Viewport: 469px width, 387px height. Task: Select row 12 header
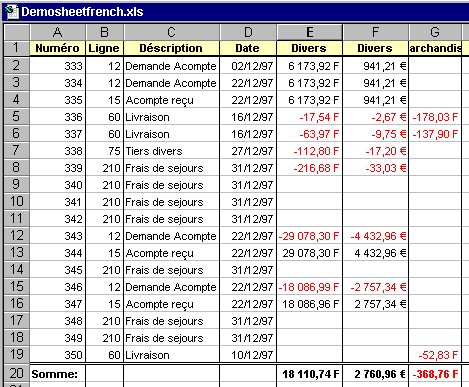[16, 235]
